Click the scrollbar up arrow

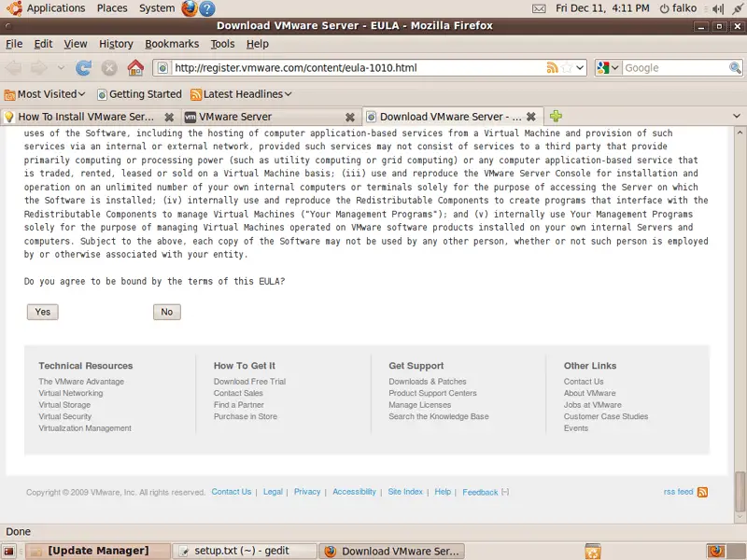tap(740, 132)
